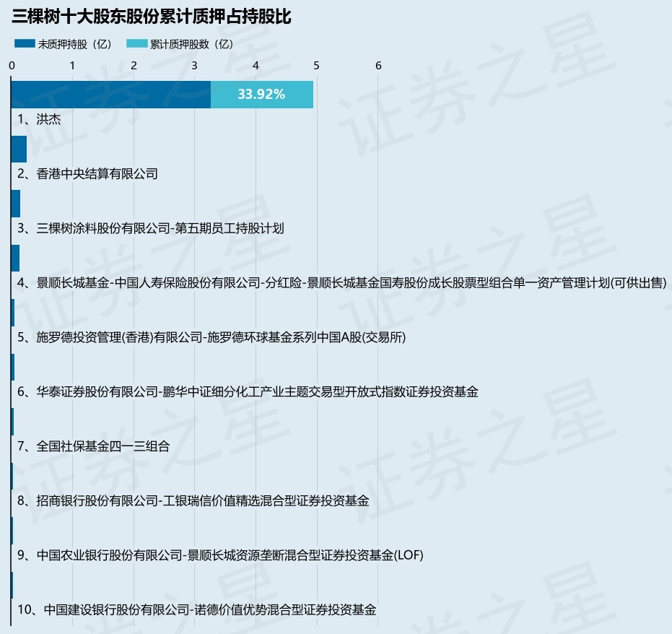Click the 6、华泰证券股份有限公司 fund label
The height and width of the screenshot is (634, 672).
[248, 392]
